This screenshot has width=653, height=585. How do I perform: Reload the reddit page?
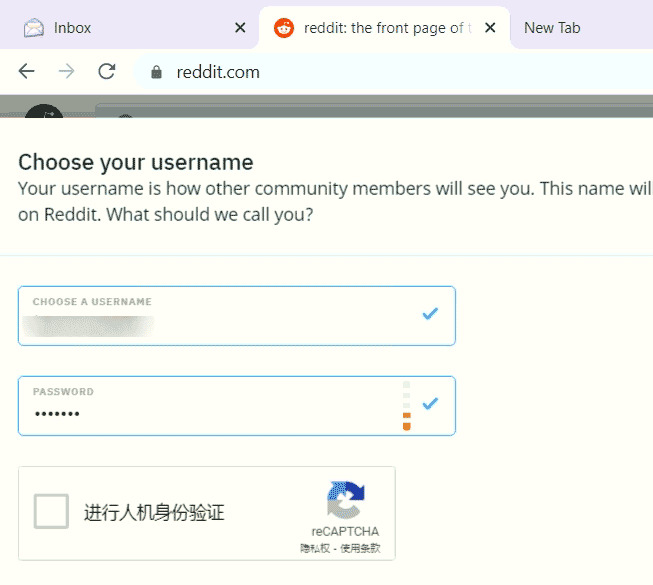[x=107, y=72]
